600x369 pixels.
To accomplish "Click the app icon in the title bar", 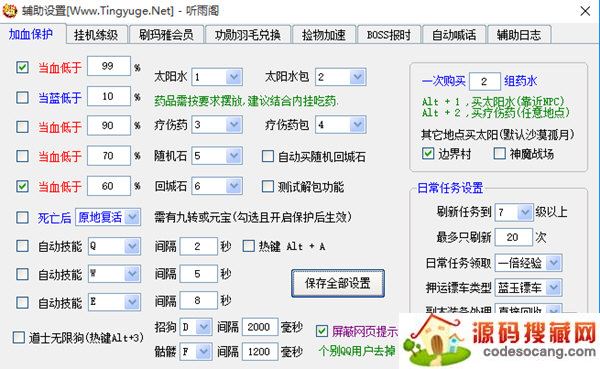I will [10, 10].
